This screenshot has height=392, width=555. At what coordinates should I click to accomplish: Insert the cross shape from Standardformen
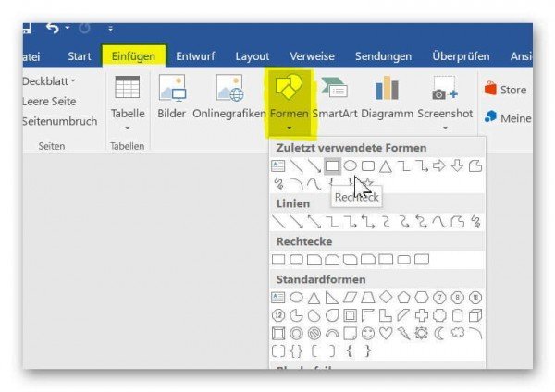coord(422,315)
